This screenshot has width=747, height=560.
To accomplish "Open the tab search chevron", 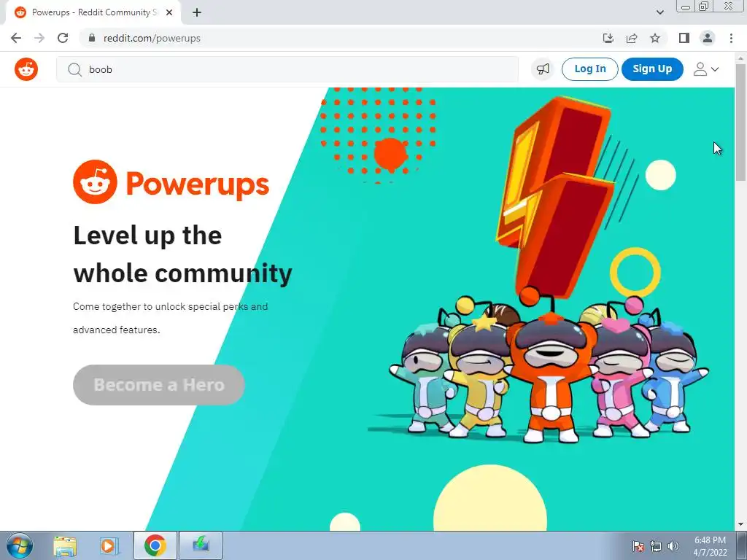I will pos(659,12).
